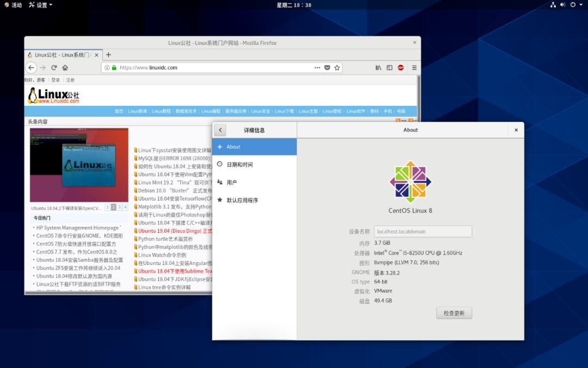Click the 注册 register link
The image size is (588, 368).
click(70, 80)
